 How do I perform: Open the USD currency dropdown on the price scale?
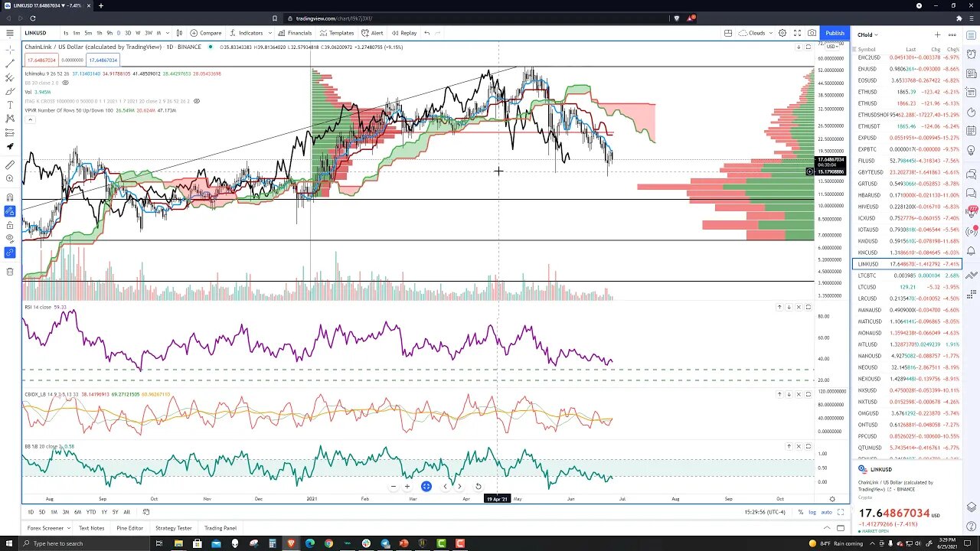831,47
